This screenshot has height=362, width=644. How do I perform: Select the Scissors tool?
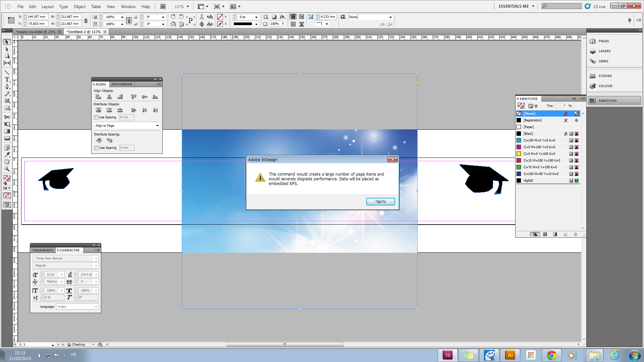pos(7,117)
